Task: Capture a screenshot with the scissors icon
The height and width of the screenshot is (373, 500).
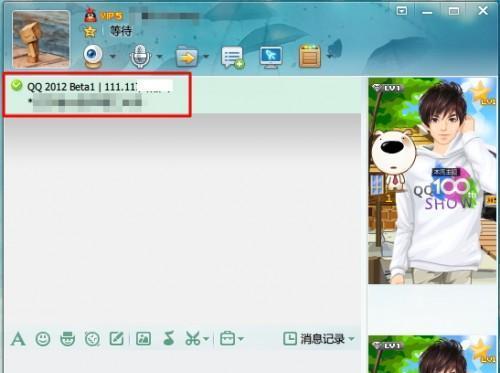Action: tap(193, 339)
